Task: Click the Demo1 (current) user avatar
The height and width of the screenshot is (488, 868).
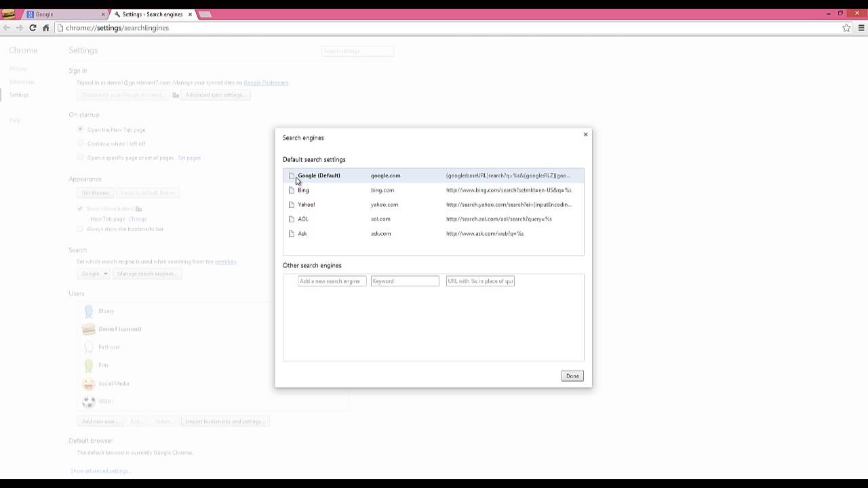Action: point(88,329)
